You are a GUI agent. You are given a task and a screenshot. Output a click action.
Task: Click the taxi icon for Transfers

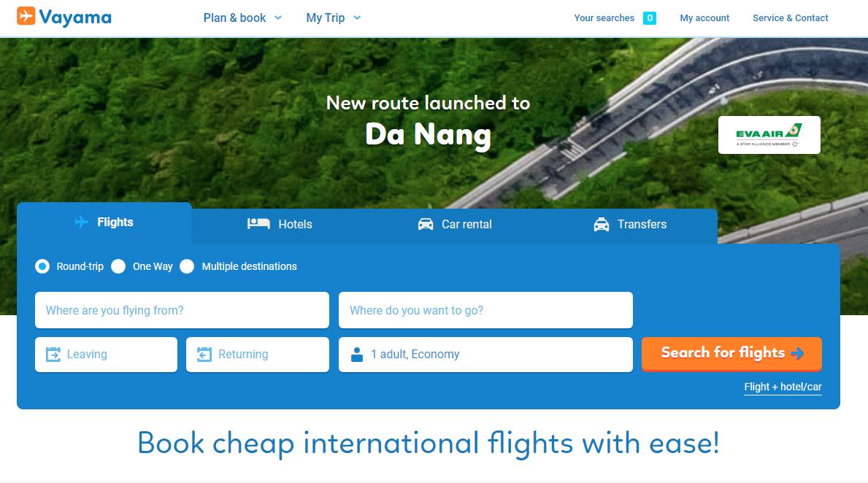click(x=602, y=224)
